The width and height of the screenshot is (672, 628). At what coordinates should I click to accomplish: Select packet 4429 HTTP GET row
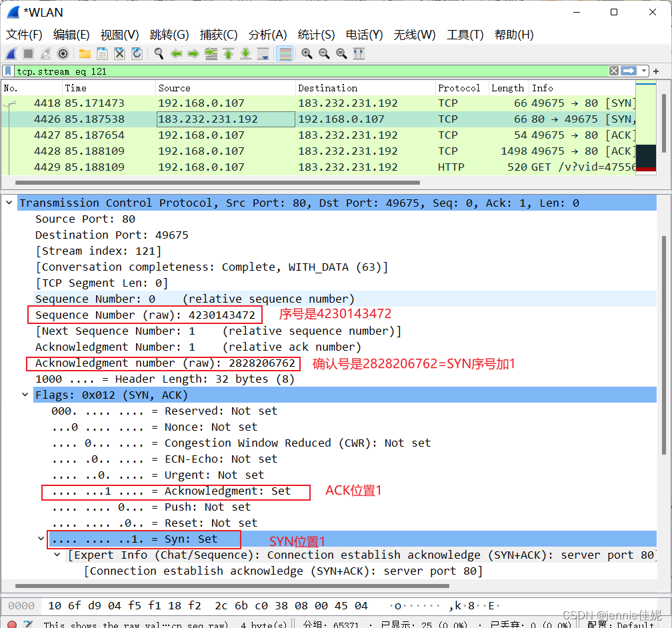tap(319, 167)
